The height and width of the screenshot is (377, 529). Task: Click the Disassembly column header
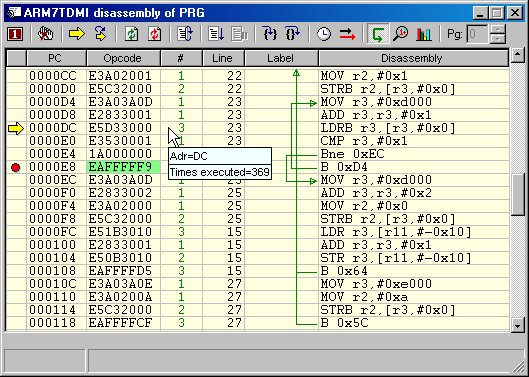pyautogui.click(x=413, y=58)
